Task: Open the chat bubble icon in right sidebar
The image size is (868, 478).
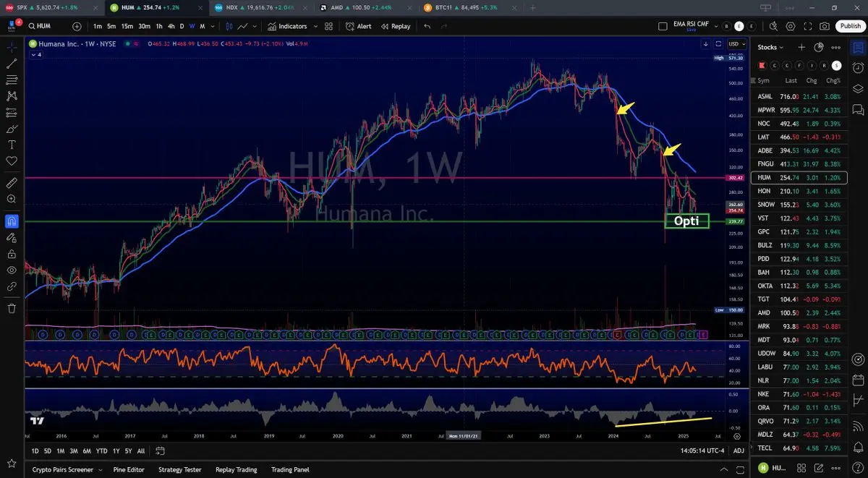Action: tap(858, 110)
